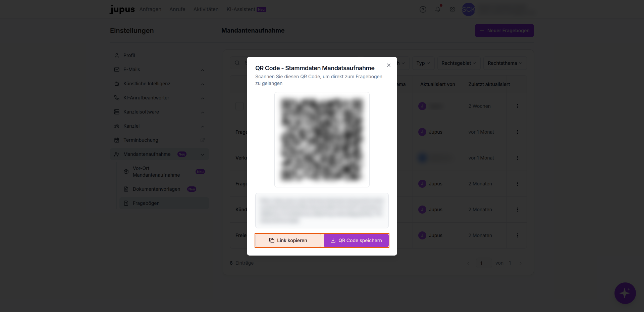Expand the E-Mails section chevron

coord(203,70)
